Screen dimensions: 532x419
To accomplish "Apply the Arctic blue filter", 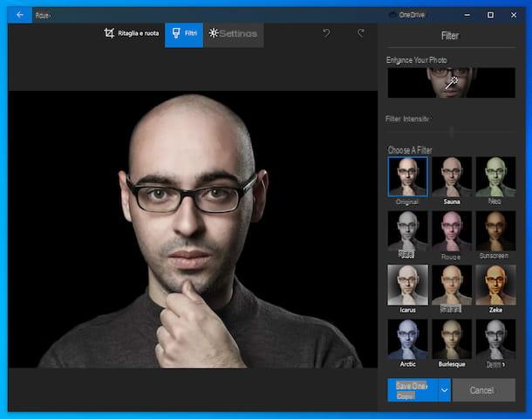I will [x=407, y=340].
